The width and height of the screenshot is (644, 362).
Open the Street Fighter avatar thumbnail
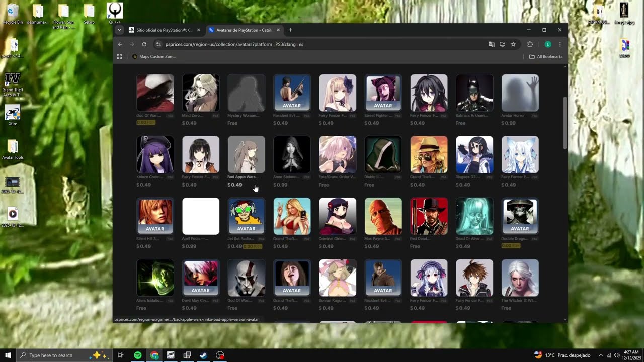click(x=383, y=93)
